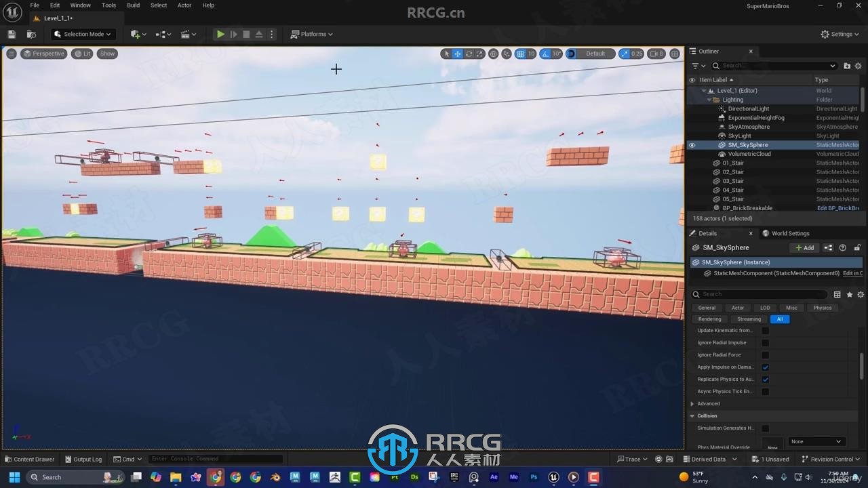The height and width of the screenshot is (488, 868).
Task: Toggle Ignore Radial Impulse checkbox
Action: pos(765,343)
